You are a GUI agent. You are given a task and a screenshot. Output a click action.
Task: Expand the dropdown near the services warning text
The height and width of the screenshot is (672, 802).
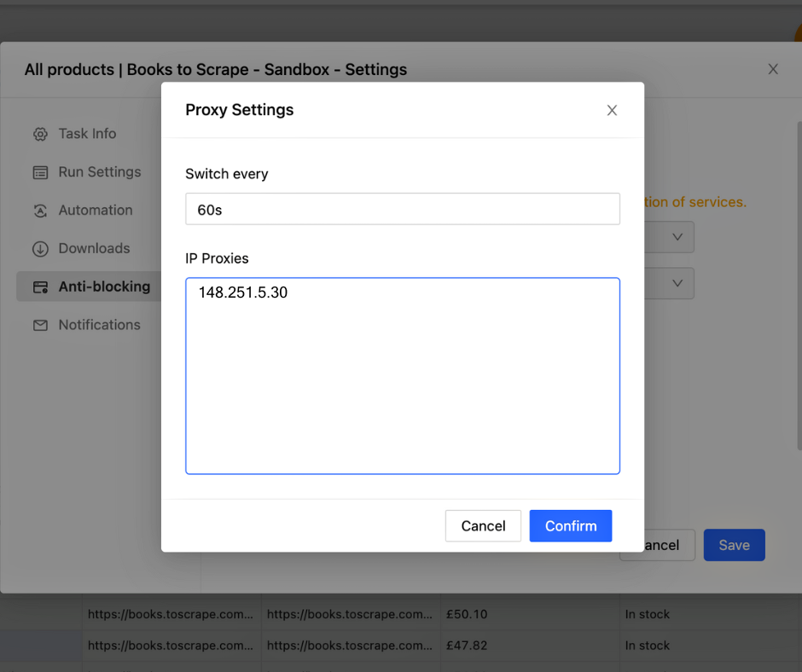click(678, 236)
